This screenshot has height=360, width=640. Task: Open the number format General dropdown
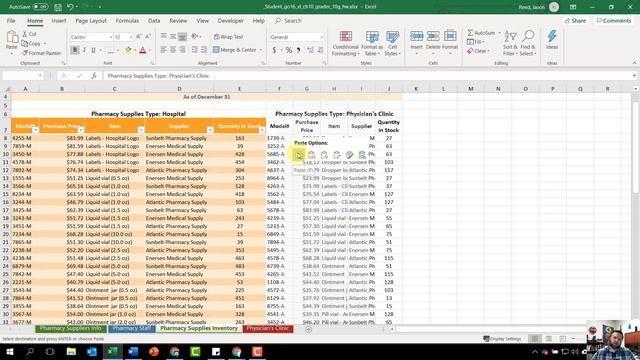click(x=322, y=37)
